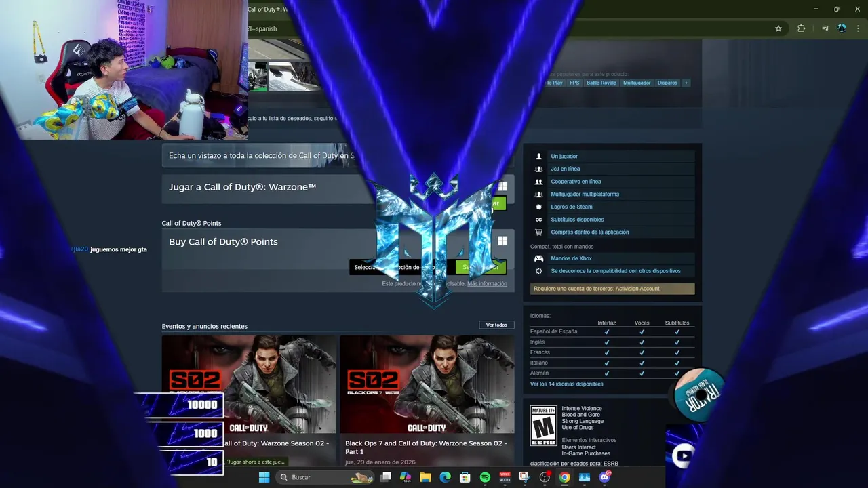
Task: Open the Battle Royale tag
Action: tap(601, 83)
